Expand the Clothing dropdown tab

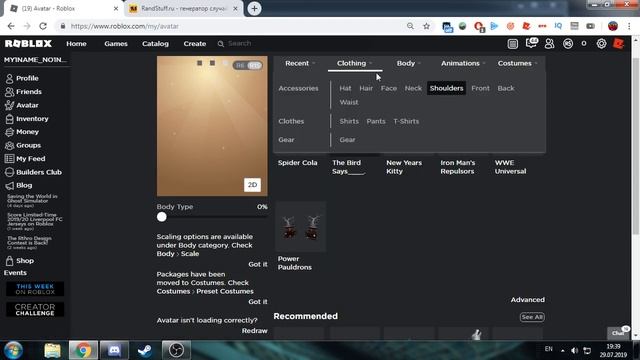click(x=355, y=63)
